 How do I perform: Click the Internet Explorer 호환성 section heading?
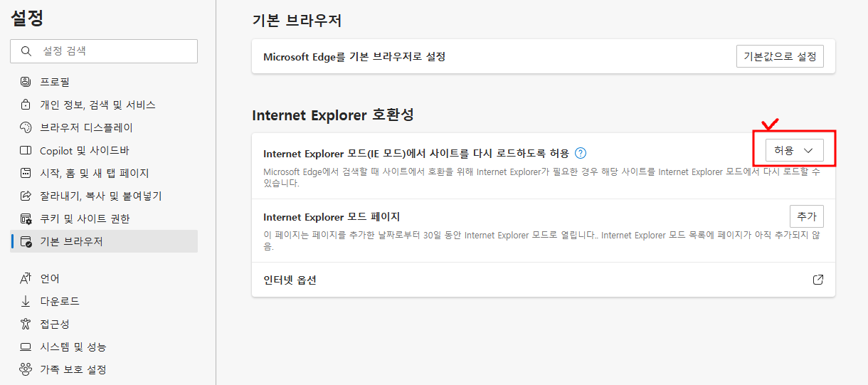click(333, 115)
